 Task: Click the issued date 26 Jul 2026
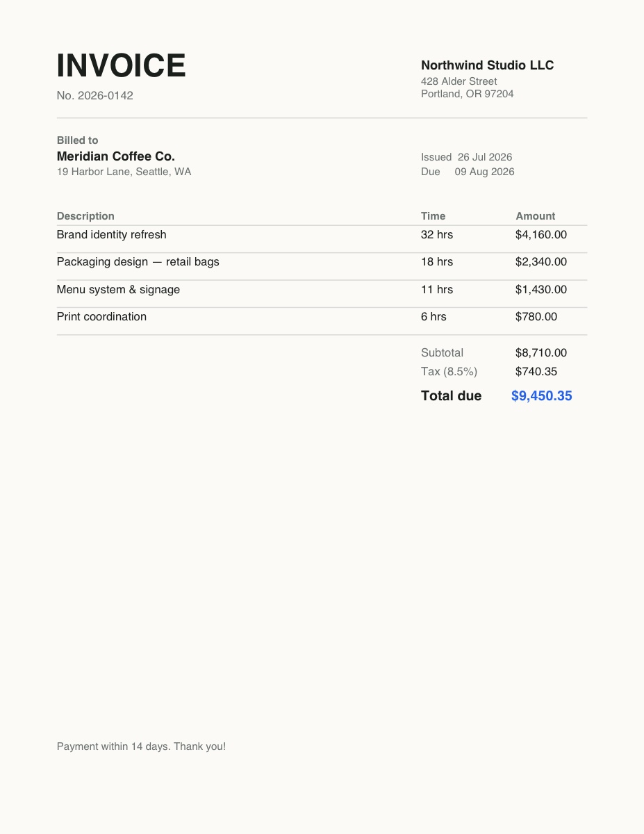pos(485,157)
